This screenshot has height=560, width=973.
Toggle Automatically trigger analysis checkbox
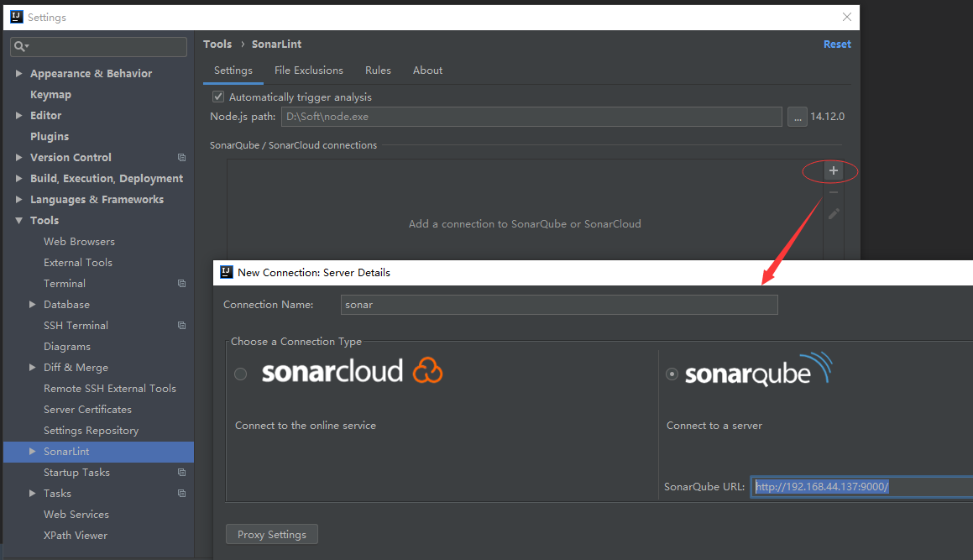(217, 97)
